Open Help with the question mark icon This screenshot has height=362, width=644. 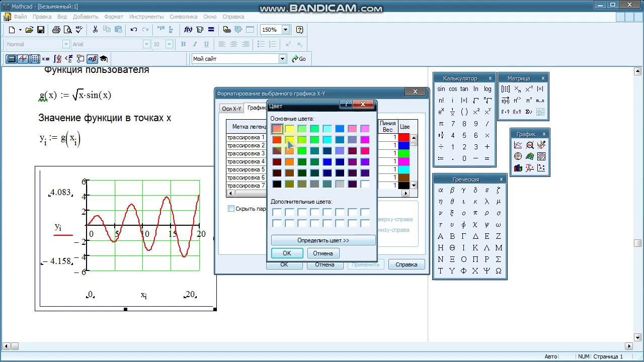click(300, 30)
